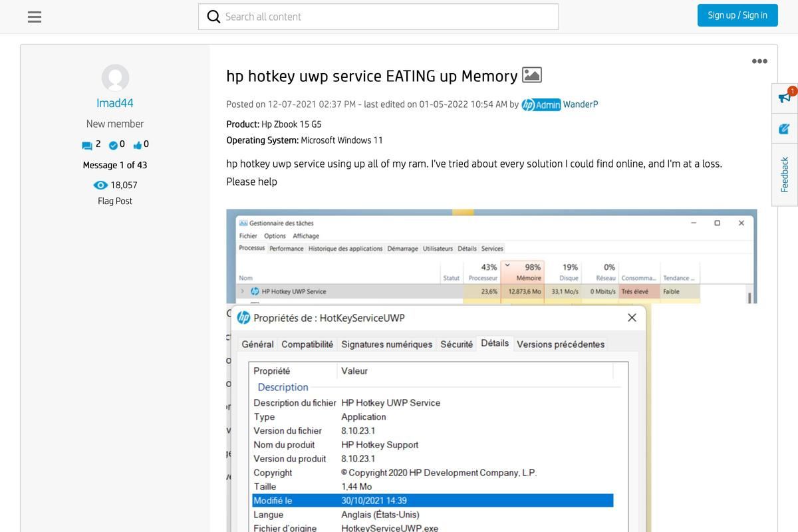Click the Langue property row
Screen dimensions: 798x532
pyautogui.click(x=432, y=515)
